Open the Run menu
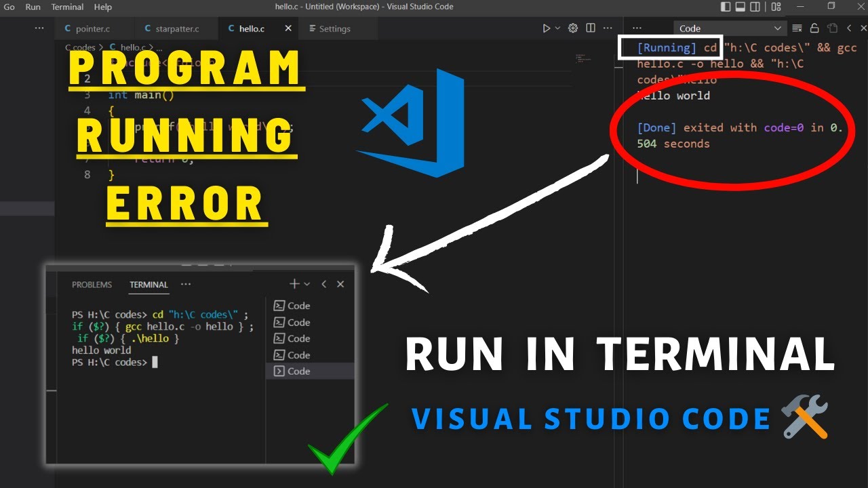The height and width of the screenshot is (488, 868). (x=33, y=7)
